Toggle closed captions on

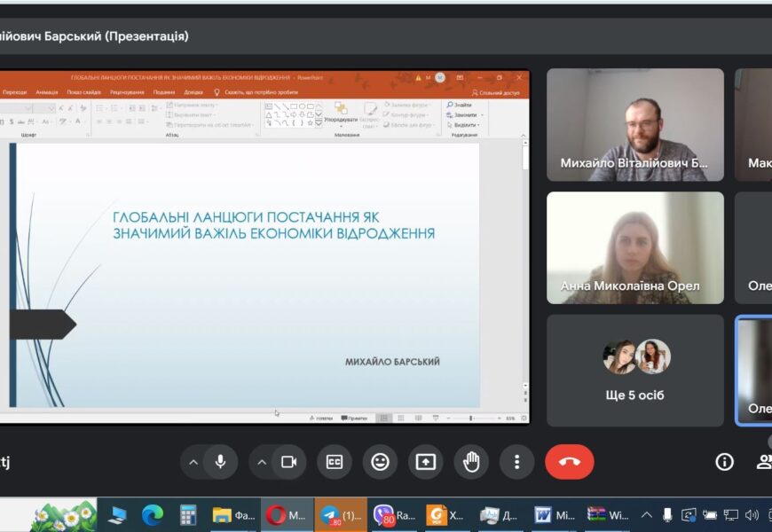(335, 462)
